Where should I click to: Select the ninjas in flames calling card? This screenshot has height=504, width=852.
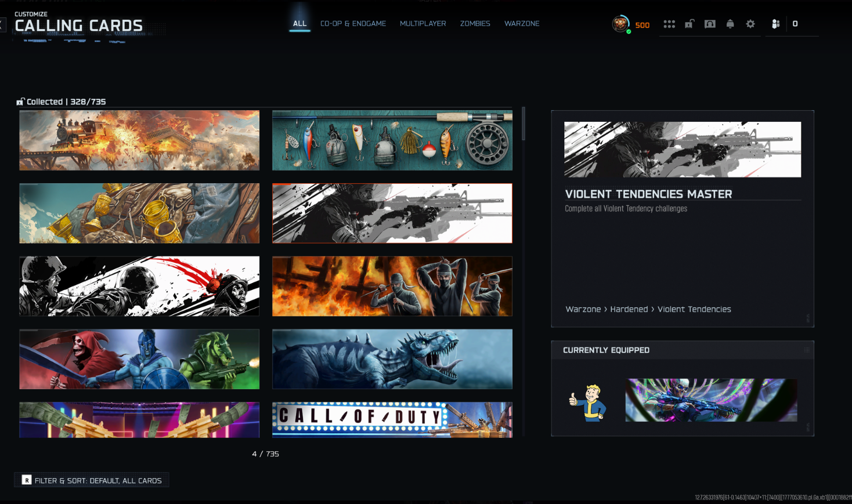(392, 286)
